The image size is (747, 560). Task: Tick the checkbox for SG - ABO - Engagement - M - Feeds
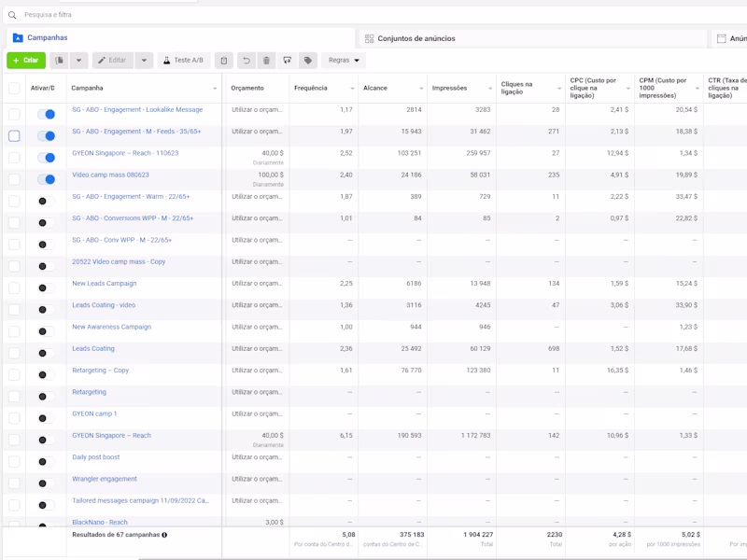click(x=14, y=136)
